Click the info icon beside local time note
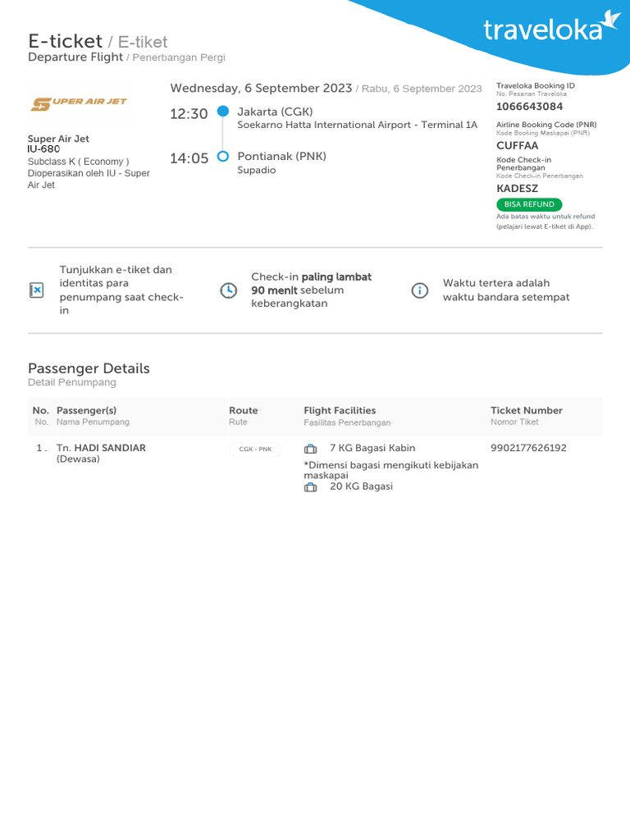 click(x=419, y=290)
